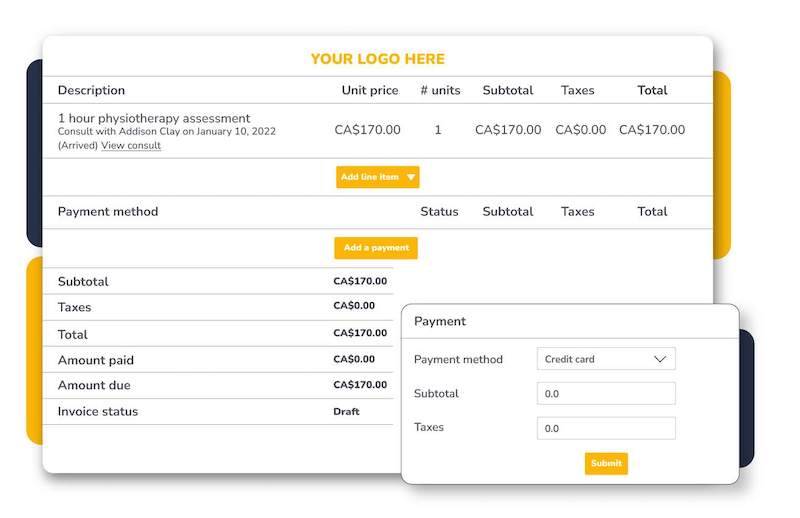Click the Add a payment button
This screenshot has width=800, height=518.
tap(376, 248)
